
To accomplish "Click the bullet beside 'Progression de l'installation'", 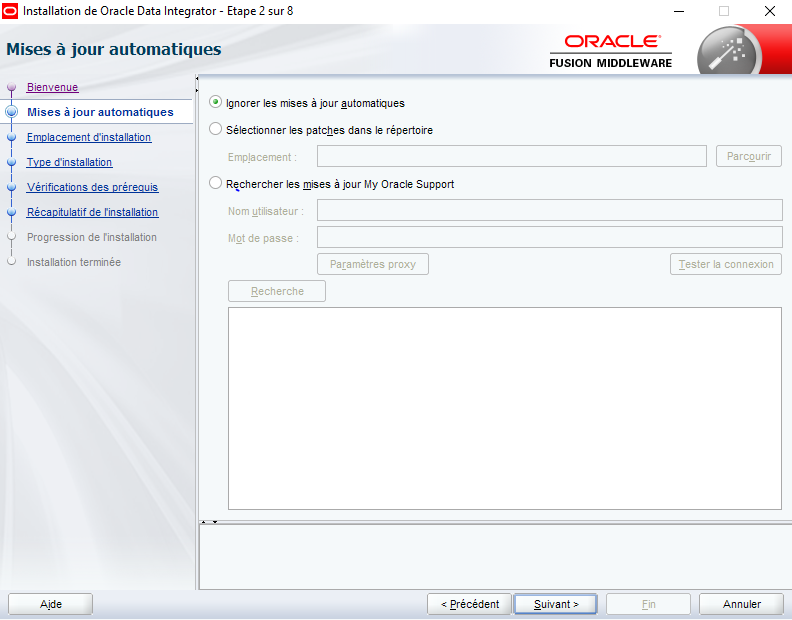I will tap(12, 237).
